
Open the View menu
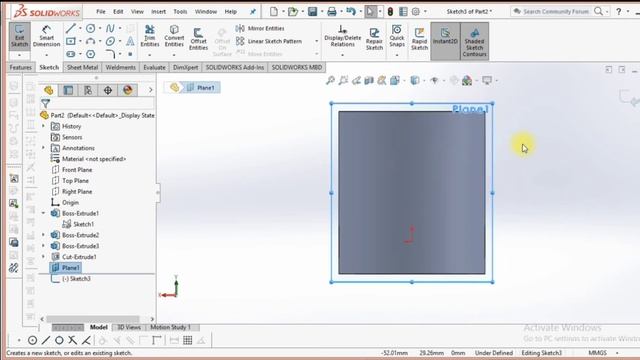point(137,11)
